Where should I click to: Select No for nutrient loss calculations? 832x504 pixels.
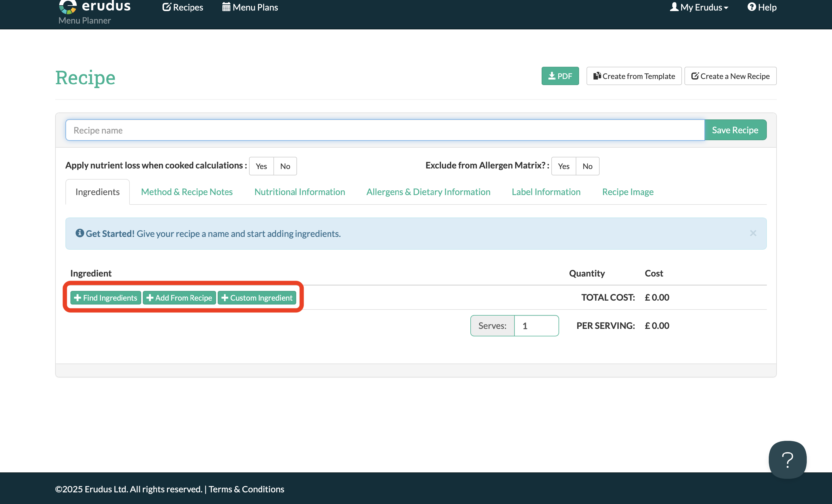point(285,166)
